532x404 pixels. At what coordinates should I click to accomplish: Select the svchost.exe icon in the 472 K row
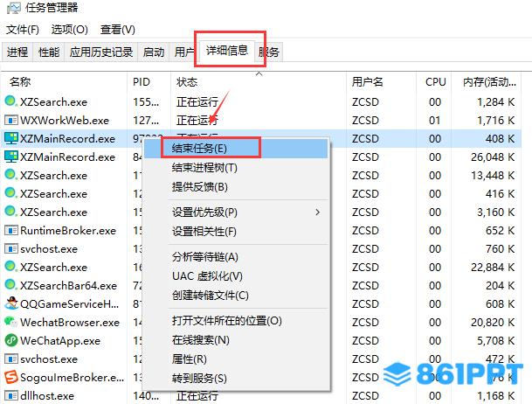click(10, 359)
